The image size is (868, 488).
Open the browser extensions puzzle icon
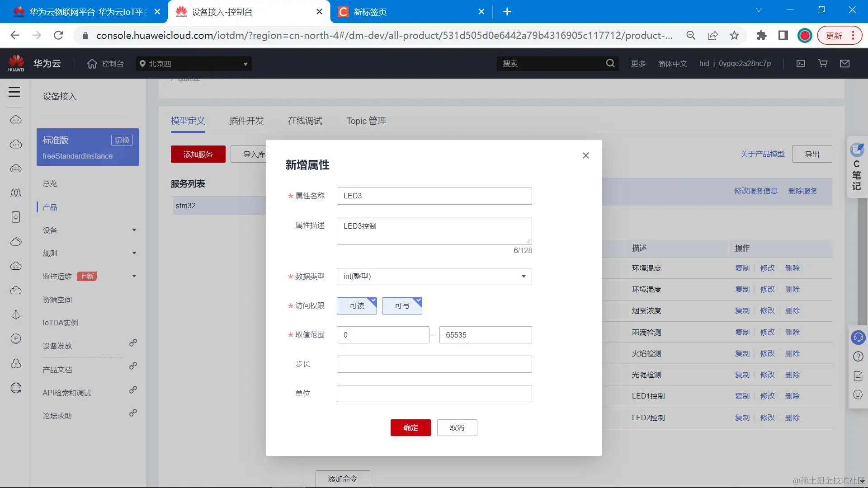click(x=761, y=35)
